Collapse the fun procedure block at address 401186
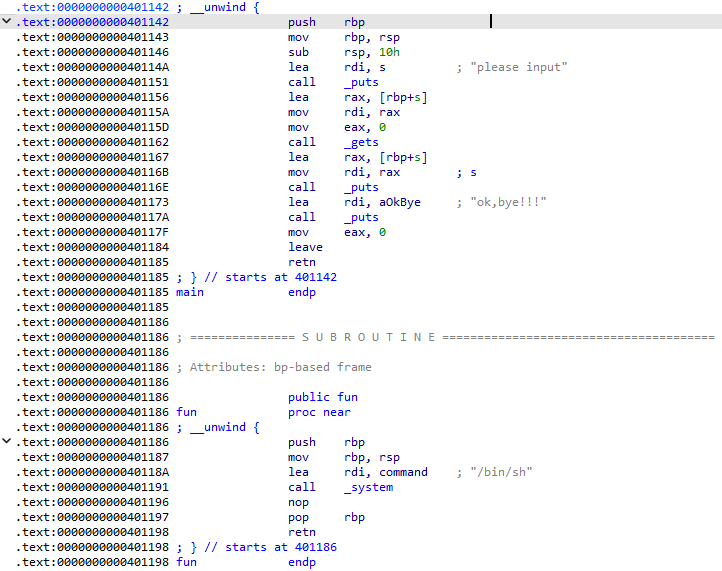722x571 pixels. pos(8,442)
